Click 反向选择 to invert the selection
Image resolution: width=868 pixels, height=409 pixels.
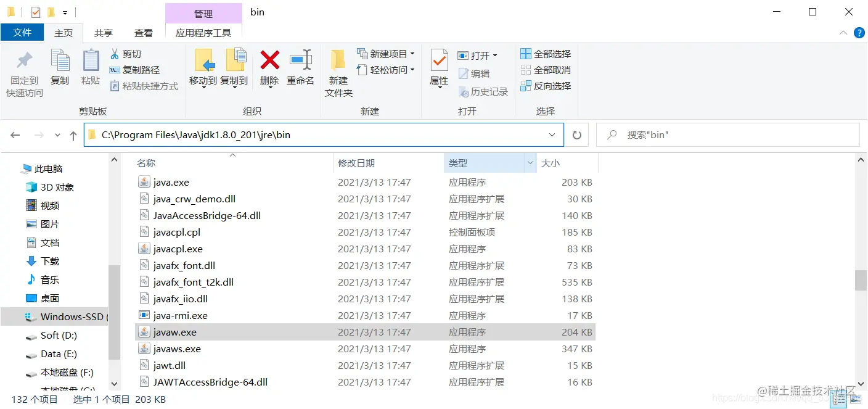[x=545, y=86]
